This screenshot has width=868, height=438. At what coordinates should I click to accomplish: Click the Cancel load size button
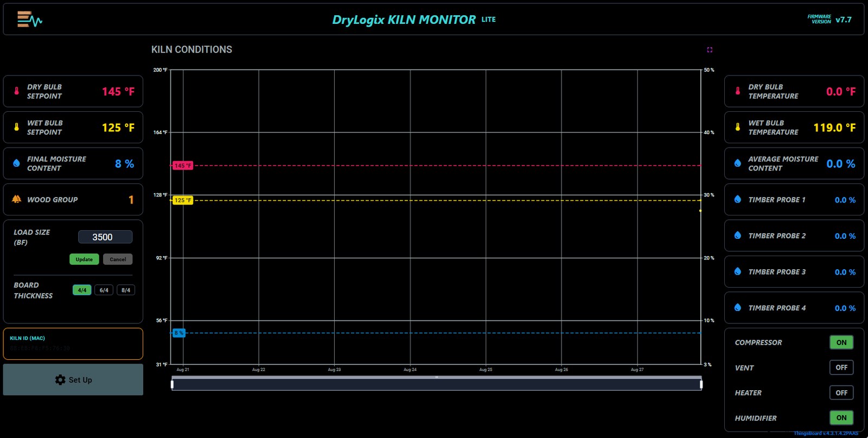(118, 259)
